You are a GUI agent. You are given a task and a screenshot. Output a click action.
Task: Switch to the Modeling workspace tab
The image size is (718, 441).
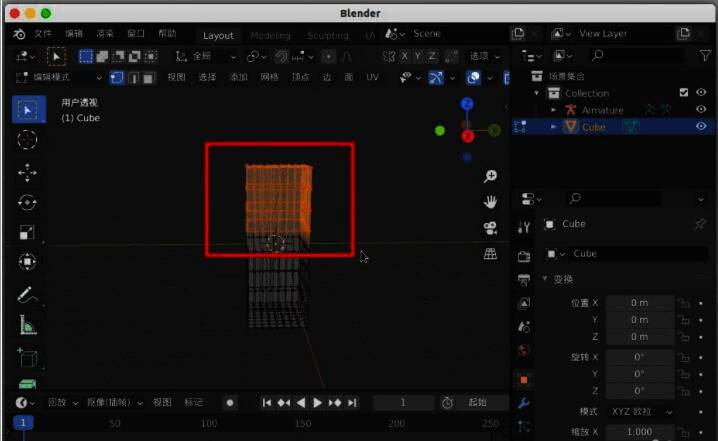[x=270, y=35]
